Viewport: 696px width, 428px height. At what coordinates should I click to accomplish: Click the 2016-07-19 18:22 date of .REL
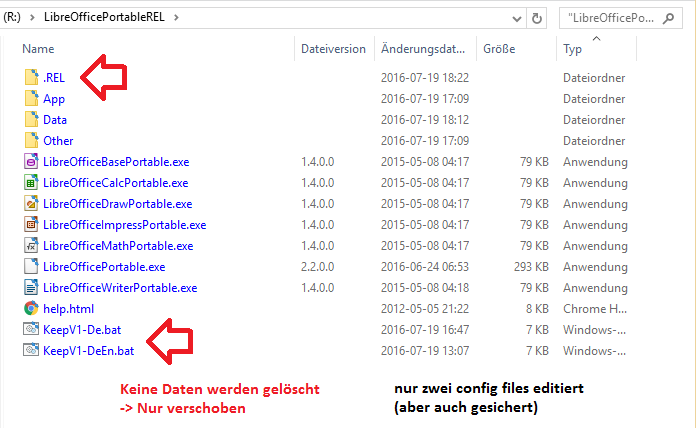pos(425,78)
